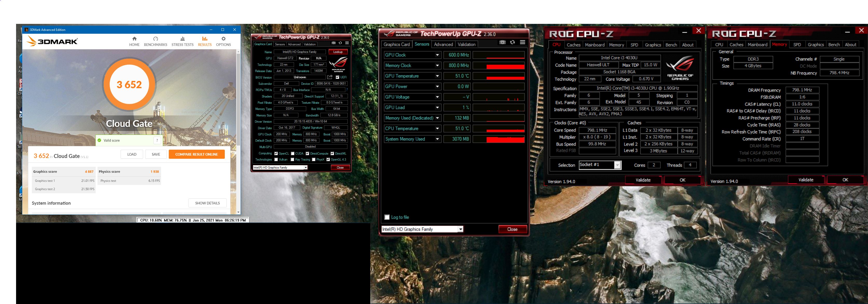Expand the Memory Used (Dedicated) dropdown

coord(437,118)
